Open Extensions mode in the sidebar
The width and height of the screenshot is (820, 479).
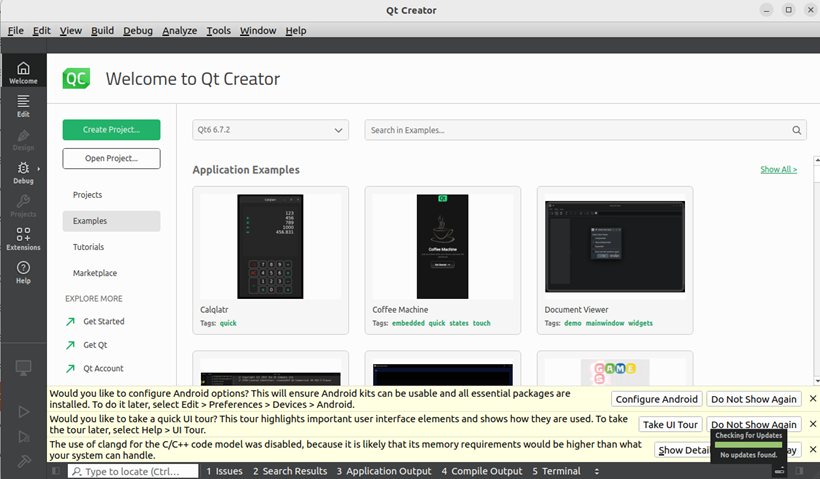pyautogui.click(x=23, y=238)
